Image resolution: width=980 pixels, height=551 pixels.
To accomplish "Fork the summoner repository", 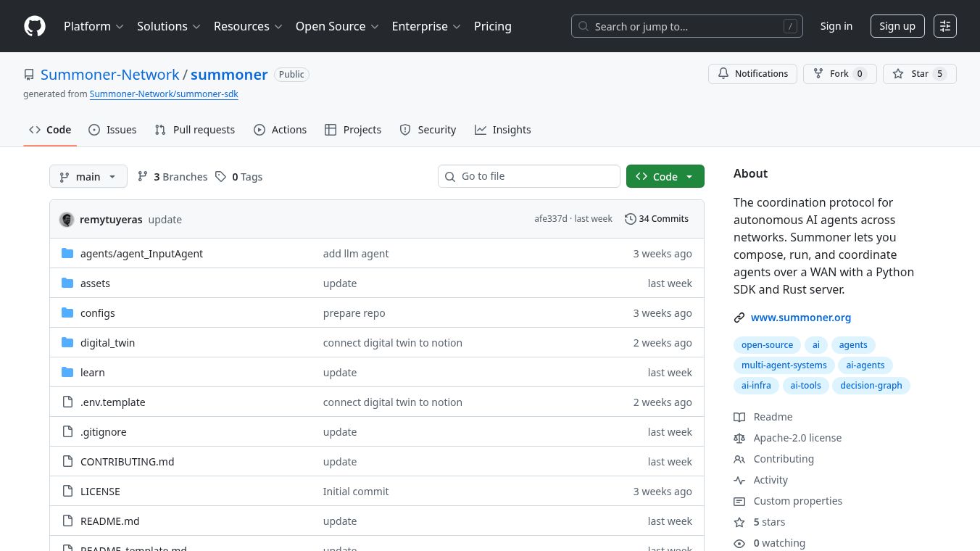I will pyautogui.click(x=839, y=74).
